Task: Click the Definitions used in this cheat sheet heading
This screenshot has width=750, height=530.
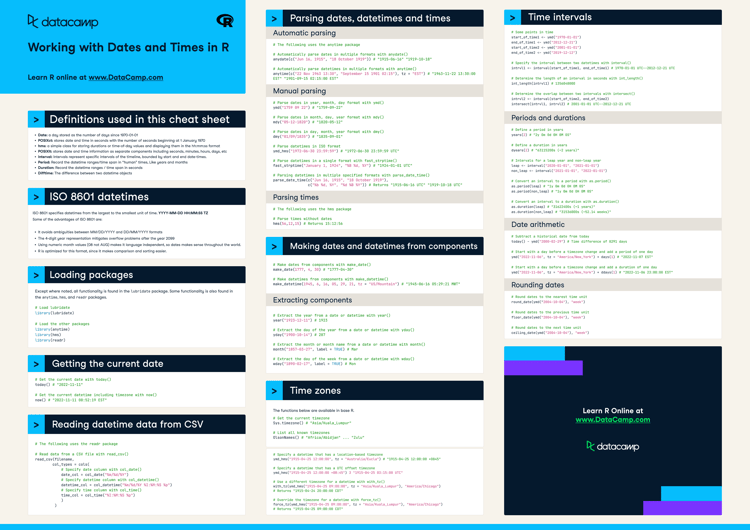Action: pos(139,119)
